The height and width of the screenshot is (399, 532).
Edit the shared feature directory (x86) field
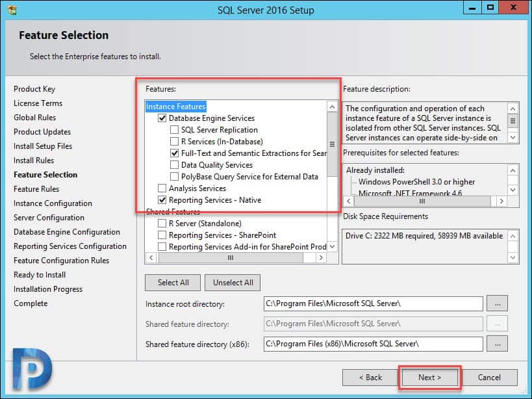pyautogui.click(x=374, y=344)
